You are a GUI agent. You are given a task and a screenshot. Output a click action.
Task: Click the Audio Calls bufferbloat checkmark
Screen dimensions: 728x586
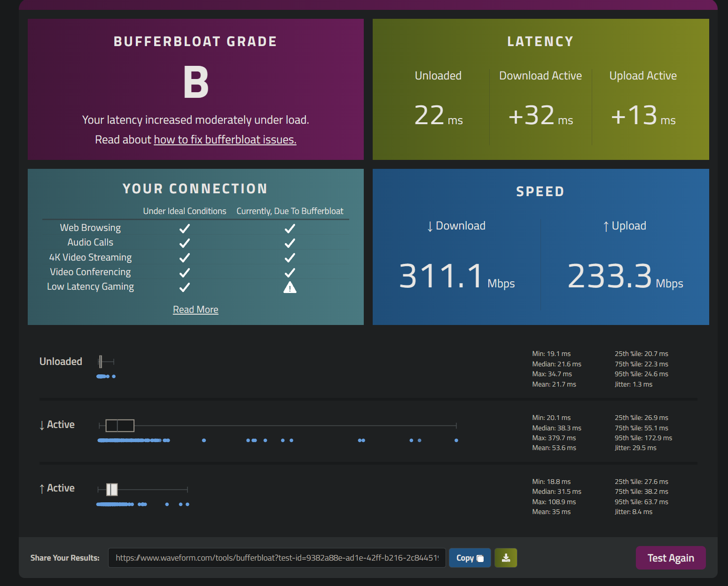tap(290, 243)
